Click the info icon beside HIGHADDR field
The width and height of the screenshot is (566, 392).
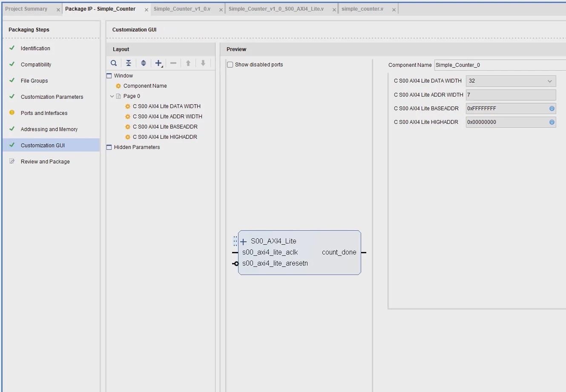552,122
